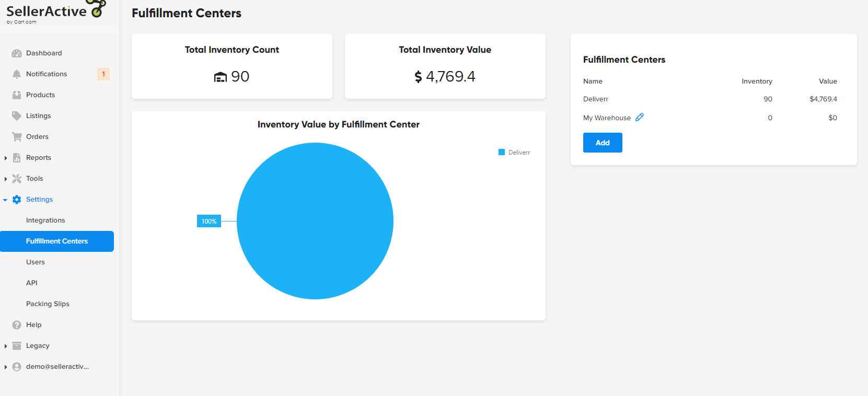The height and width of the screenshot is (396, 868).
Task: Expand the Tools menu arrow
Action: coord(6,179)
